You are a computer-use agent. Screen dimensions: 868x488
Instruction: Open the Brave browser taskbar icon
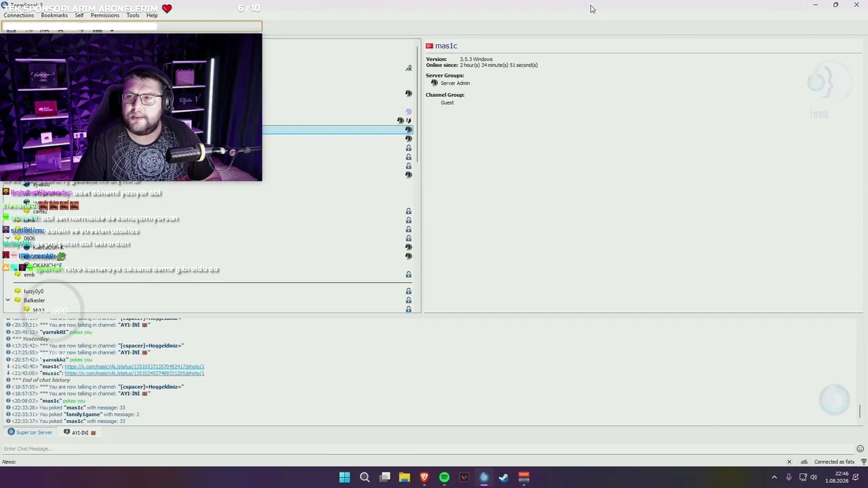(425, 478)
